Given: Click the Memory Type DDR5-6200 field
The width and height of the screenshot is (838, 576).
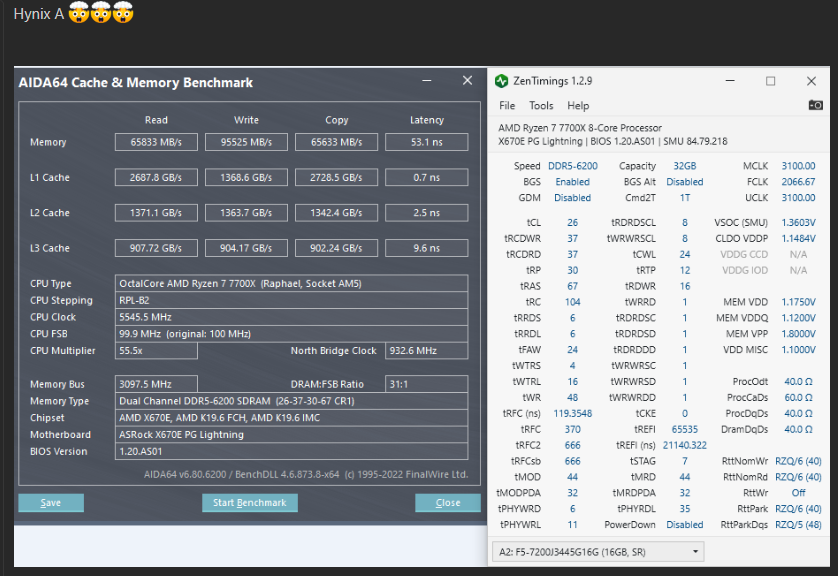Looking at the screenshot, I should point(291,401).
